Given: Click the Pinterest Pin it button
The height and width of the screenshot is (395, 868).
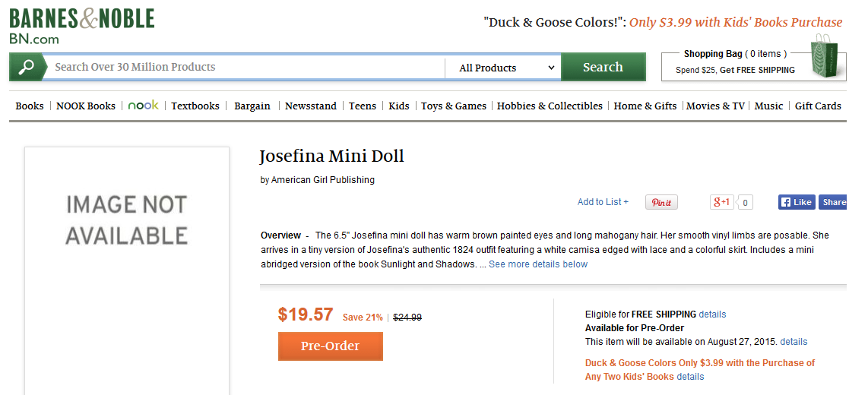Looking at the screenshot, I should (661, 202).
